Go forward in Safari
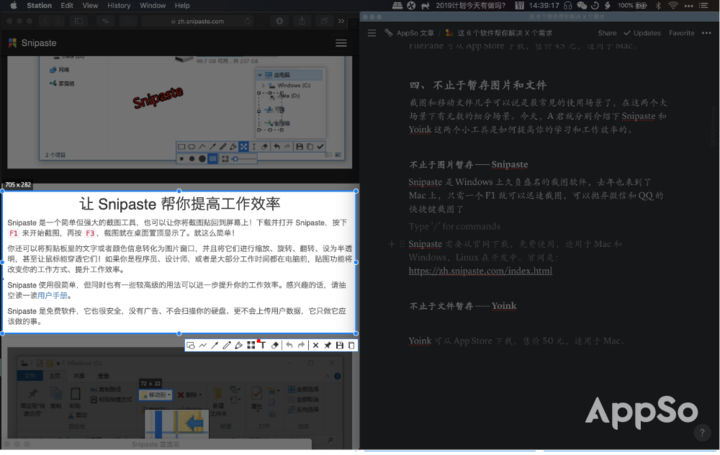This screenshot has height=455, width=720. (x=57, y=21)
